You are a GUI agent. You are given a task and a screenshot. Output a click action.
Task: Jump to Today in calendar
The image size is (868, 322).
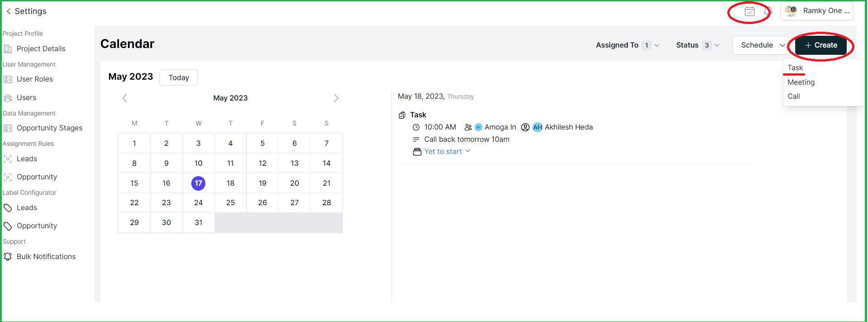click(179, 77)
